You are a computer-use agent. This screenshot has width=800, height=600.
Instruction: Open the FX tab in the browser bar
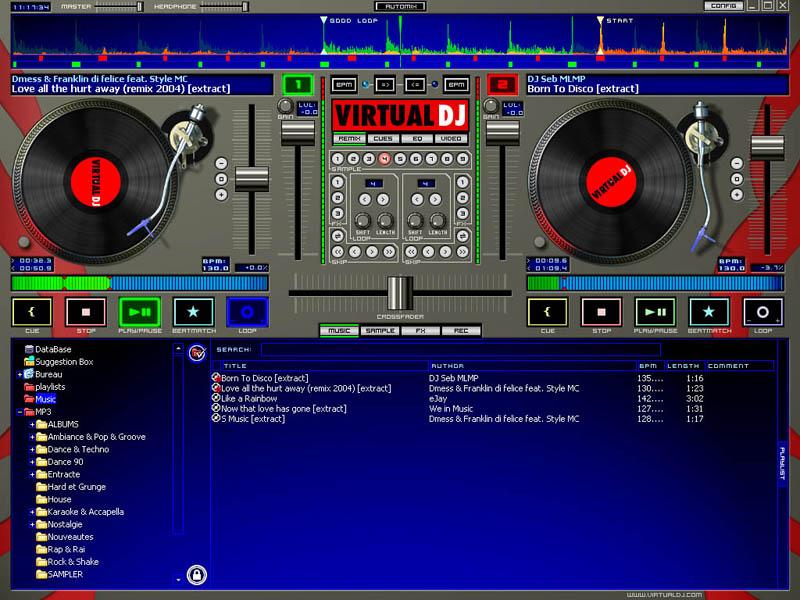420,330
